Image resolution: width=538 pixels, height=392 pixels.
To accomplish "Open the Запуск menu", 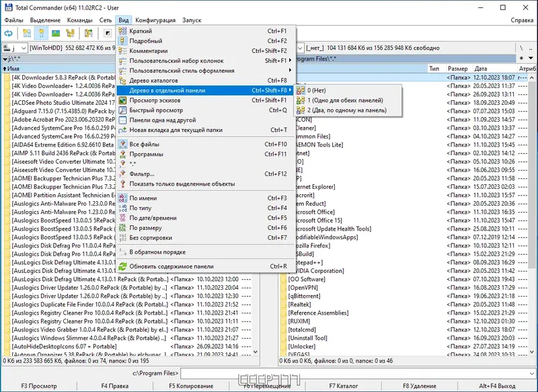I will tap(192, 20).
